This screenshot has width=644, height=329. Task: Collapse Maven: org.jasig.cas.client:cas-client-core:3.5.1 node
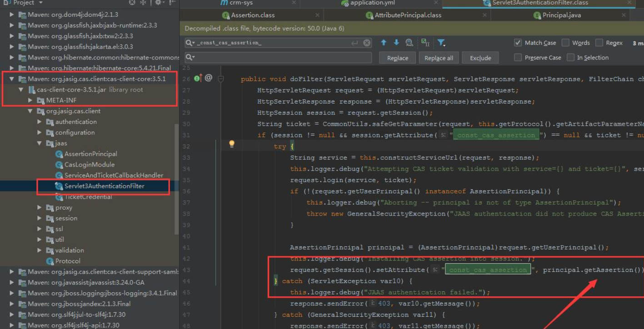coord(12,79)
